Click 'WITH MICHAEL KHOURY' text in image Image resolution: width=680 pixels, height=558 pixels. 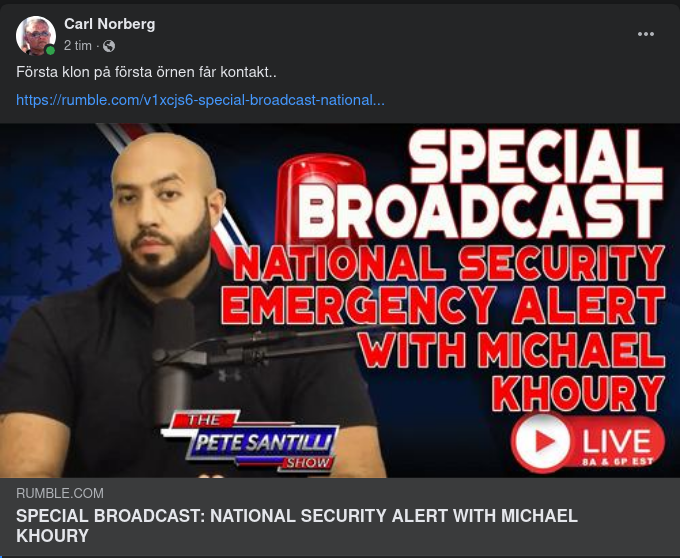coord(513,371)
